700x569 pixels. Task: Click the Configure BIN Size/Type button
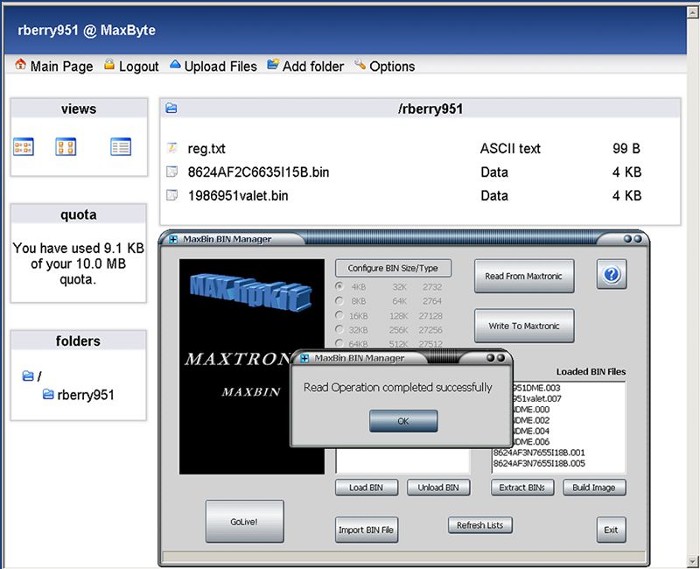click(393, 268)
